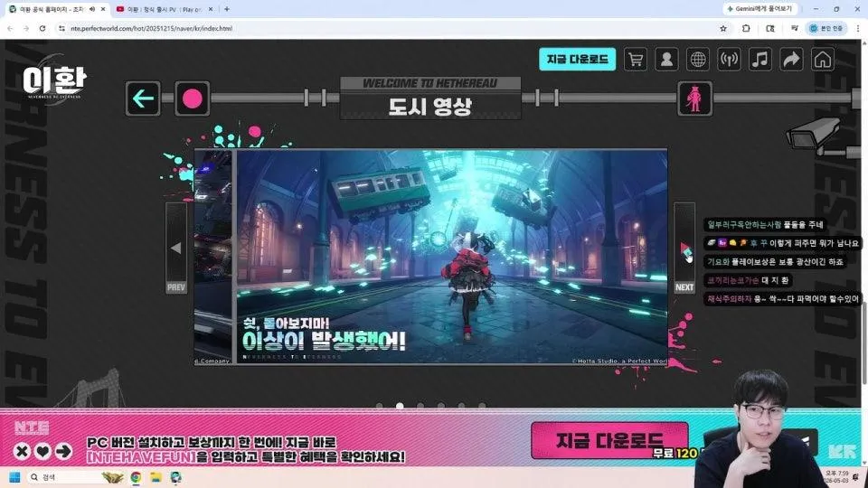Show the previous video with the PREV arrow
Screen dimensions: 868x488
(176, 248)
